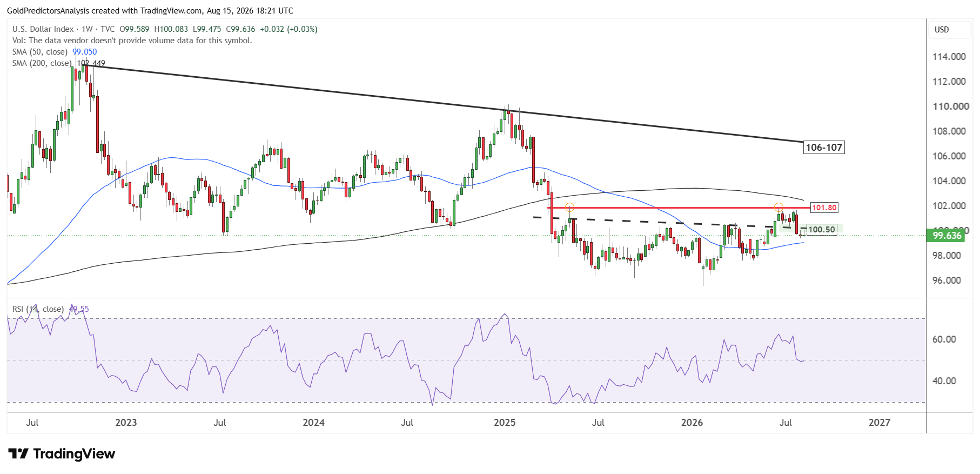980x474 pixels.
Task: Click the 104.000 price axis label
Action: pyautogui.click(x=949, y=181)
